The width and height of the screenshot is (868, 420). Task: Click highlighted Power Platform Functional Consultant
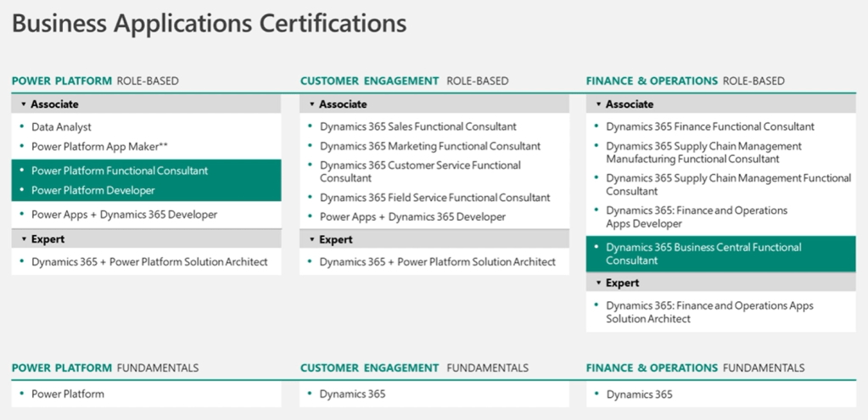pyautogui.click(x=120, y=171)
